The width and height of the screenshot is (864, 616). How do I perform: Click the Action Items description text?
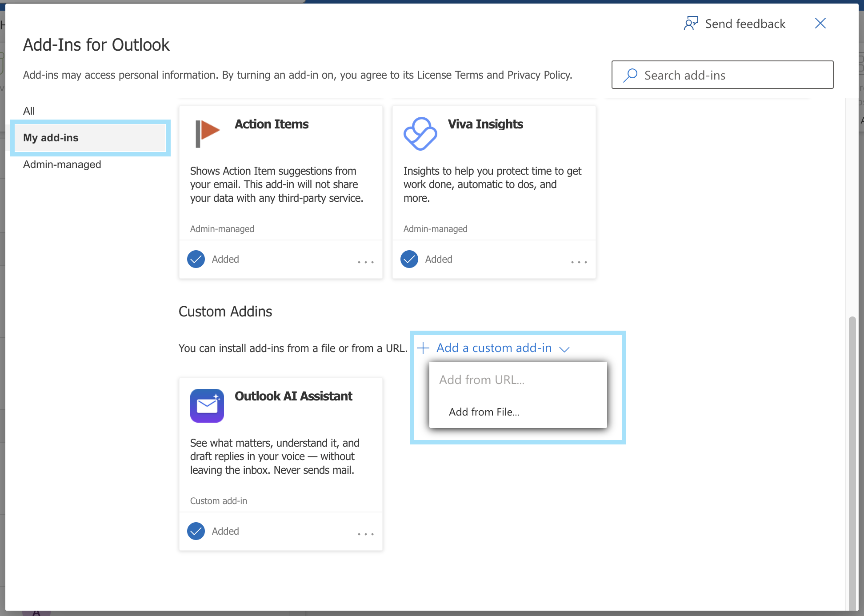[x=277, y=184]
